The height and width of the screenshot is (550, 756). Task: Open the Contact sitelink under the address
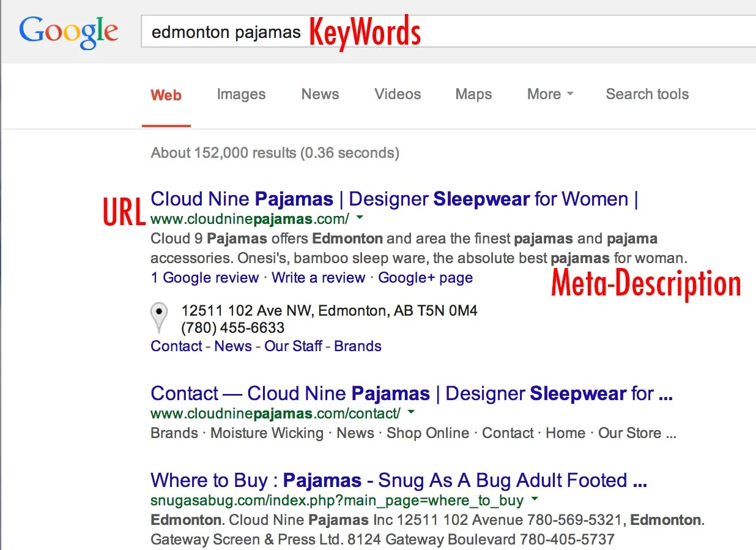tap(176, 346)
